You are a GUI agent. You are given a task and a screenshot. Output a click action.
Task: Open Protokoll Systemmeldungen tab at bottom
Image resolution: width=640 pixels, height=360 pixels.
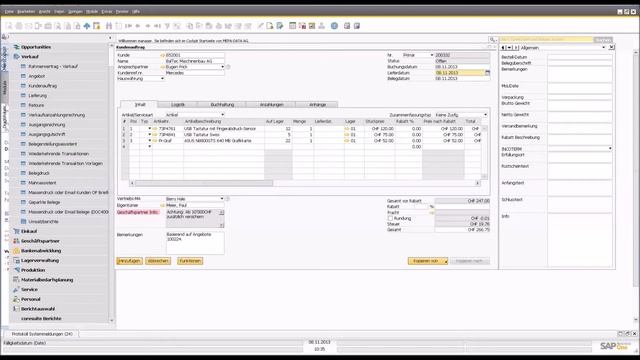(x=42, y=334)
